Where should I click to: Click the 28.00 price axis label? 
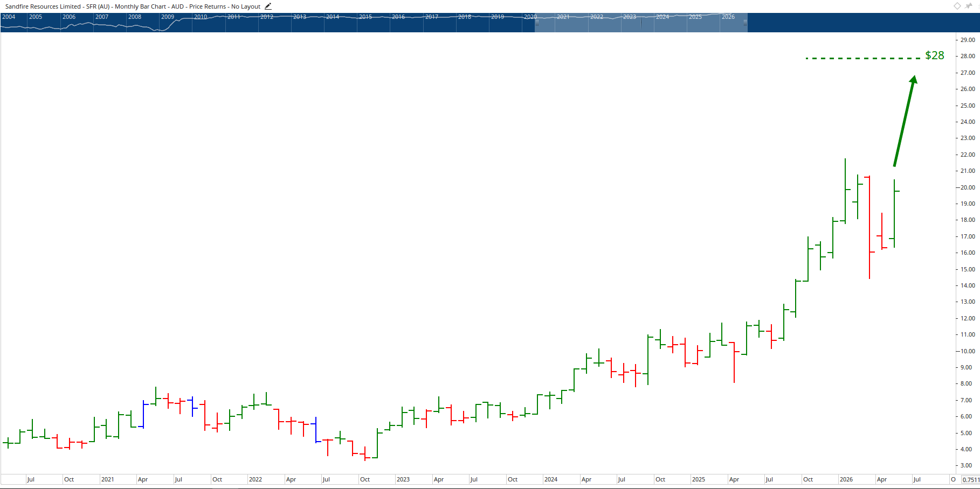click(968, 56)
